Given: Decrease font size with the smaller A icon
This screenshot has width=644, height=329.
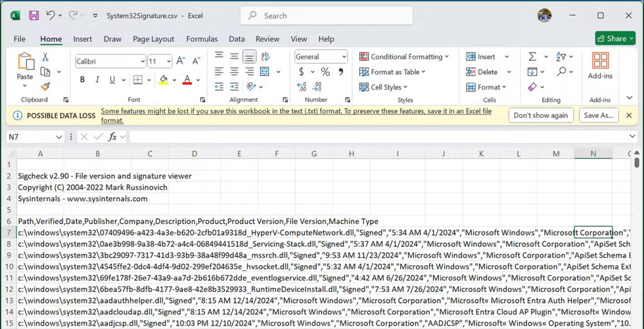Looking at the screenshot, I should 196,61.
